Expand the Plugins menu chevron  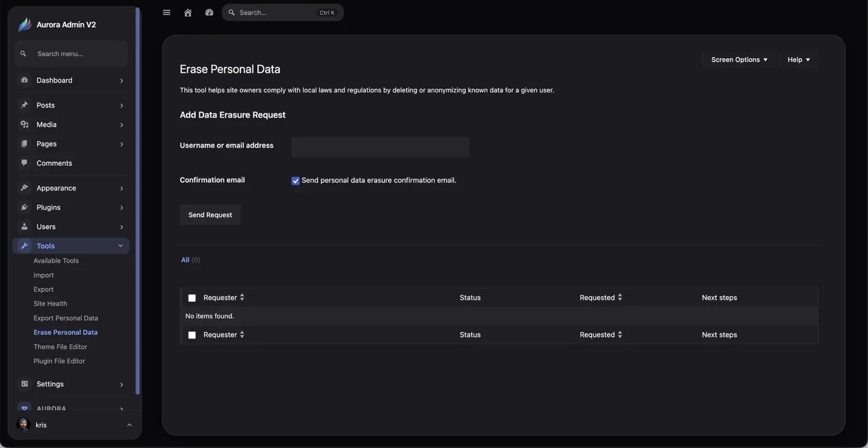122,208
